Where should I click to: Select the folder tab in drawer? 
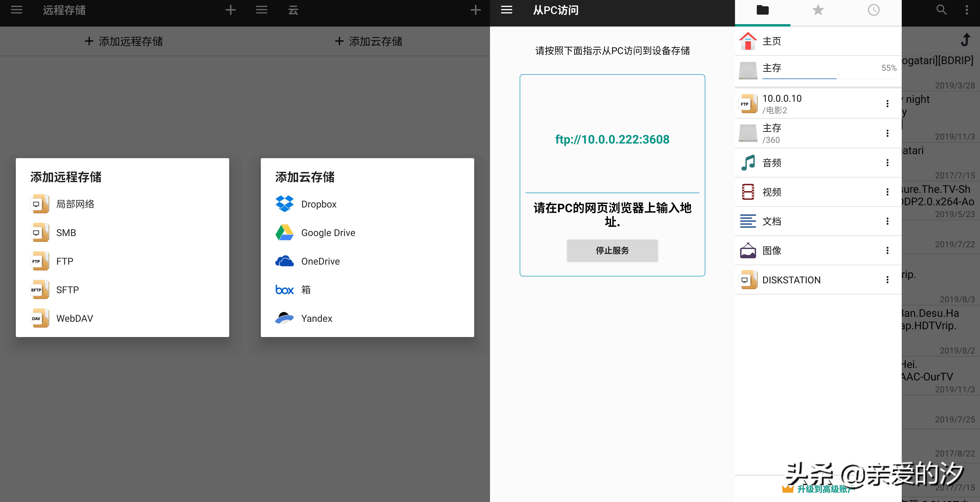coord(762,10)
